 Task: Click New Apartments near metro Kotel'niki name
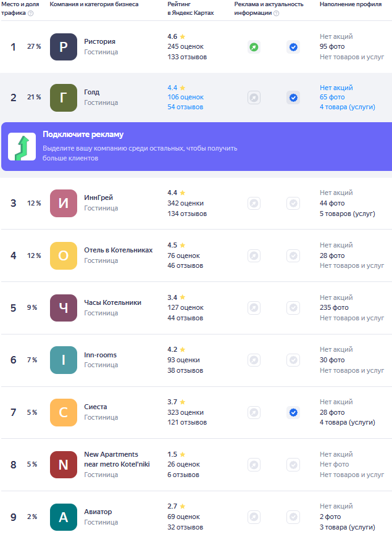pyautogui.click(x=117, y=459)
